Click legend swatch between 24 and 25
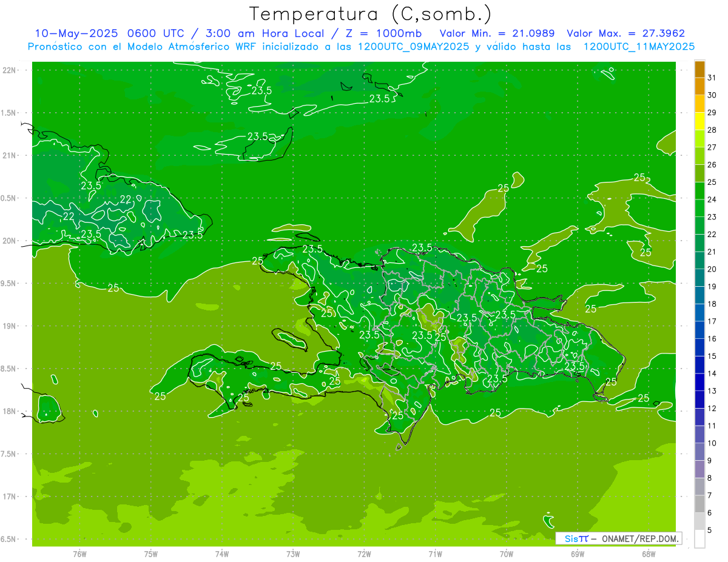The height and width of the screenshot is (562, 728). [699, 191]
